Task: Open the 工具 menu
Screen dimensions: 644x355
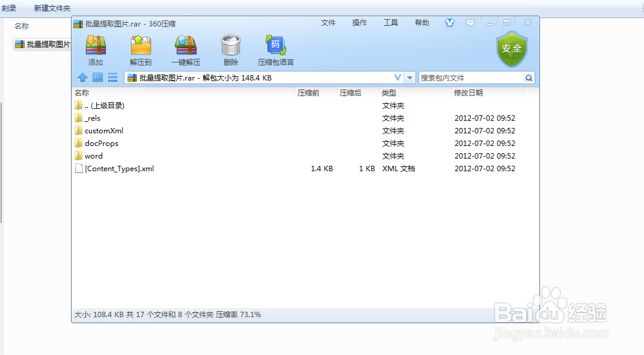Action: click(391, 23)
